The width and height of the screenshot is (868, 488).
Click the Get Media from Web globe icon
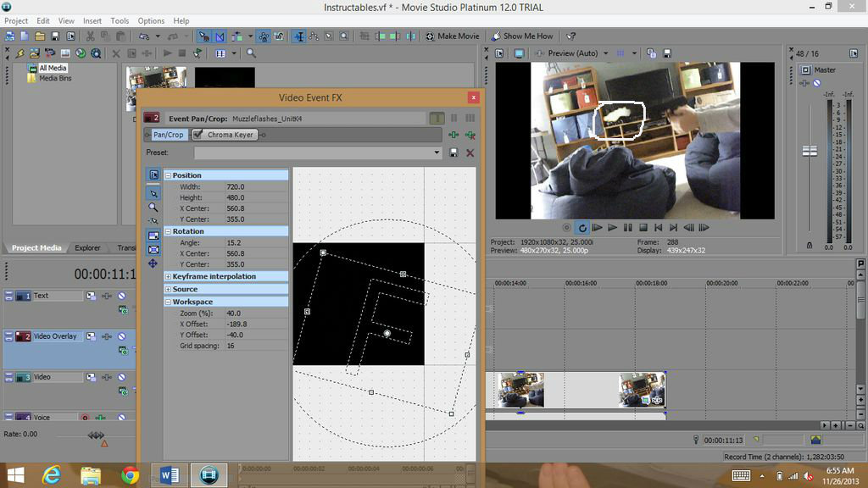[81, 53]
